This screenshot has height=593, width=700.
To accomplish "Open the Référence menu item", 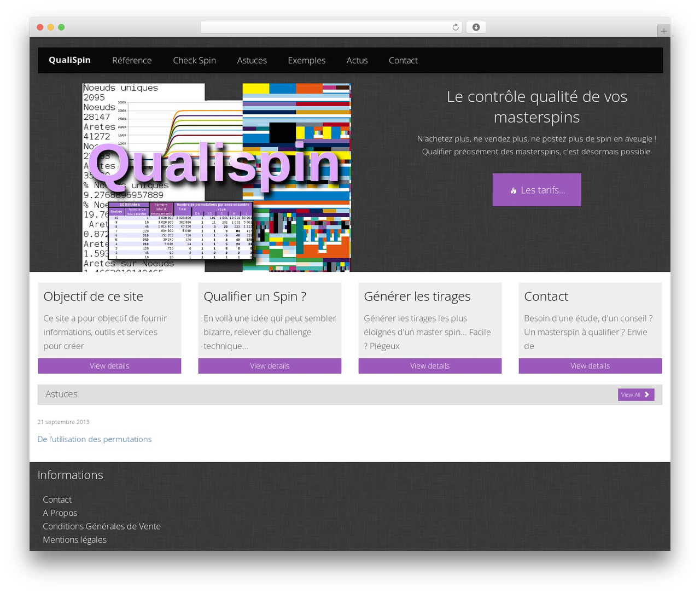I will [x=132, y=60].
